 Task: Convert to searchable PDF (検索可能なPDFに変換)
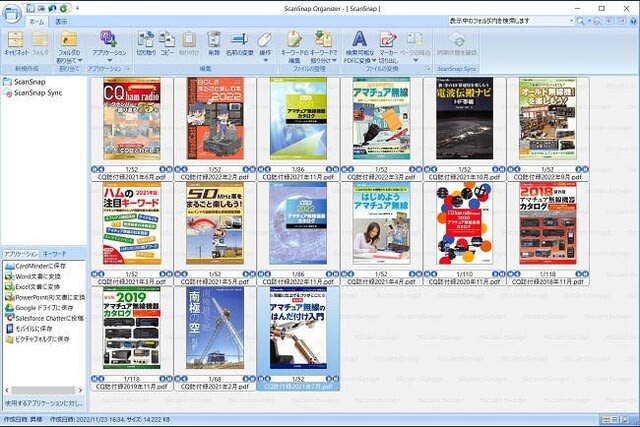coord(360,47)
